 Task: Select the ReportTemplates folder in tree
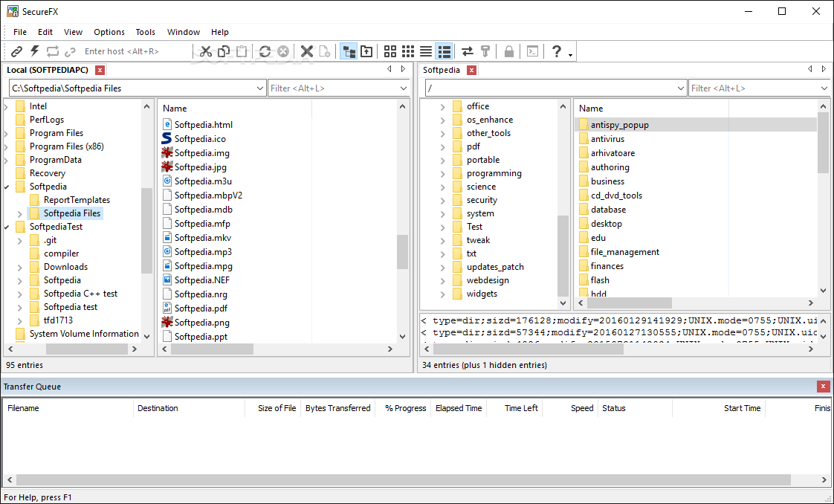pyautogui.click(x=77, y=200)
